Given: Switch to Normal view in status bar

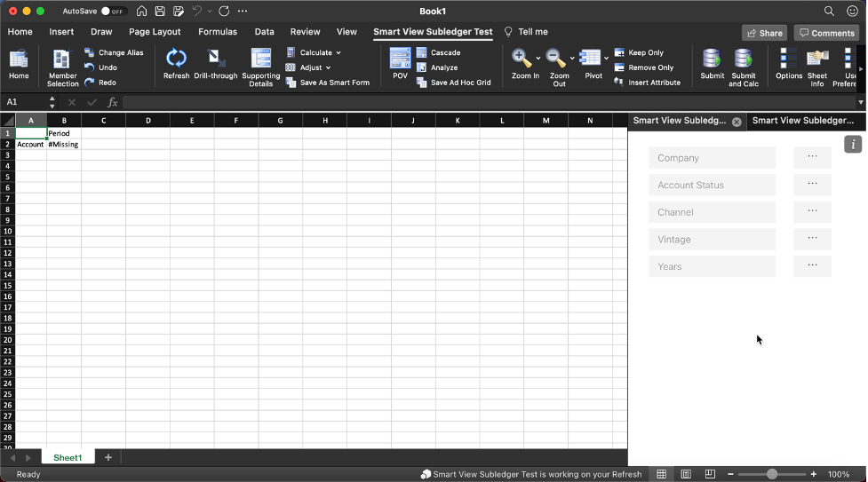Looking at the screenshot, I should [x=662, y=475].
